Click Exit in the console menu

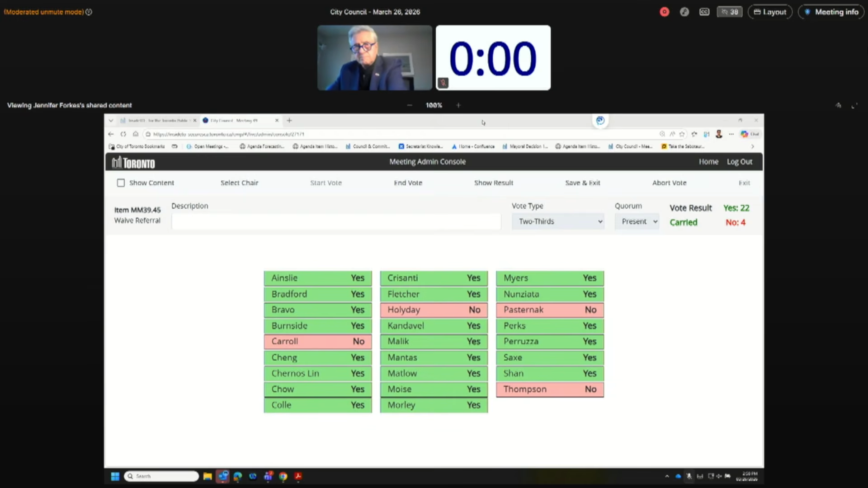(744, 183)
